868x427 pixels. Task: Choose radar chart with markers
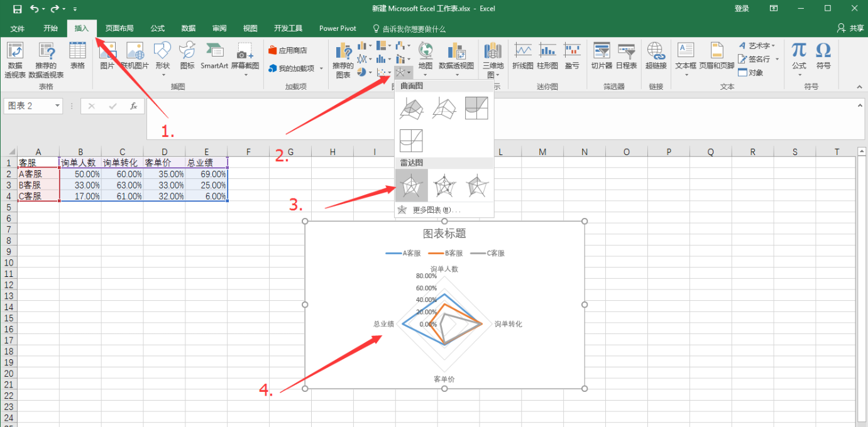coord(444,185)
